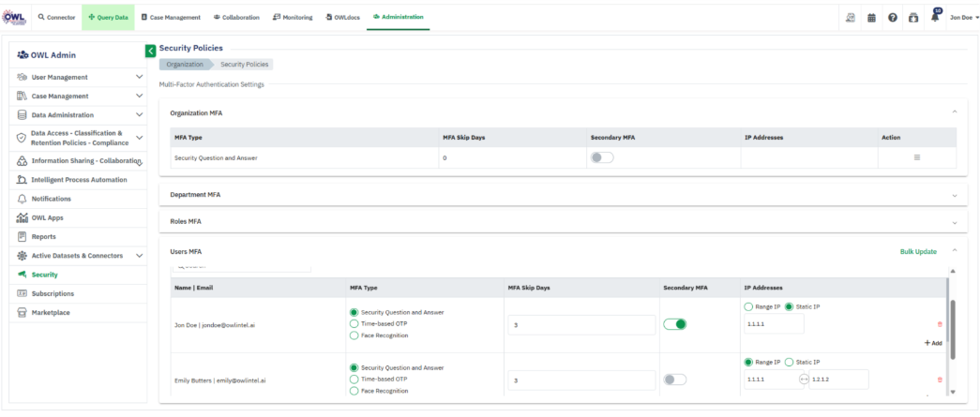
Task: Collapse sidebar with green arrow button
Action: (150, 51)
